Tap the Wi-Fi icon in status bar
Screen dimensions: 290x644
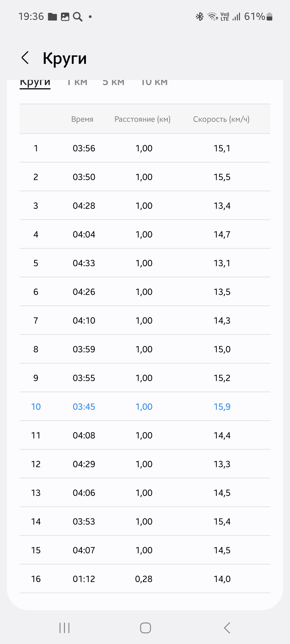point(213,17)
